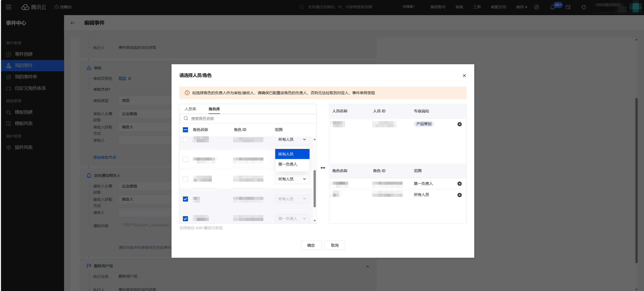Switch to the 人员库 tab
644x291 pixels.
tap(190, 109)
